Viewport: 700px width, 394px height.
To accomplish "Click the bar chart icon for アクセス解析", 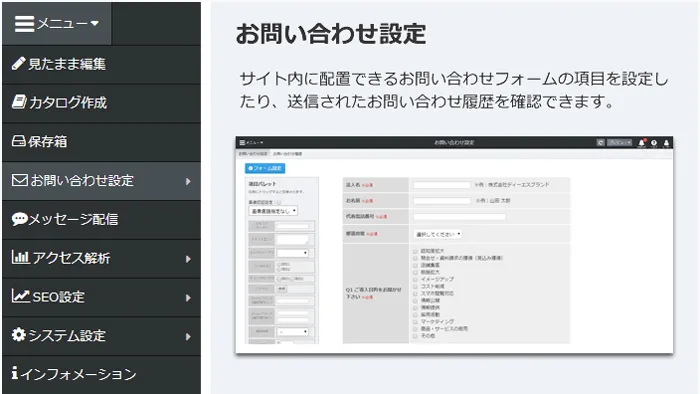I will pyautogui.click(x=21, y=257).
